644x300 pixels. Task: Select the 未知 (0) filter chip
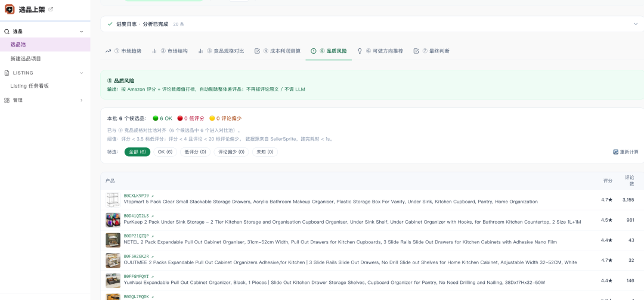265,151
